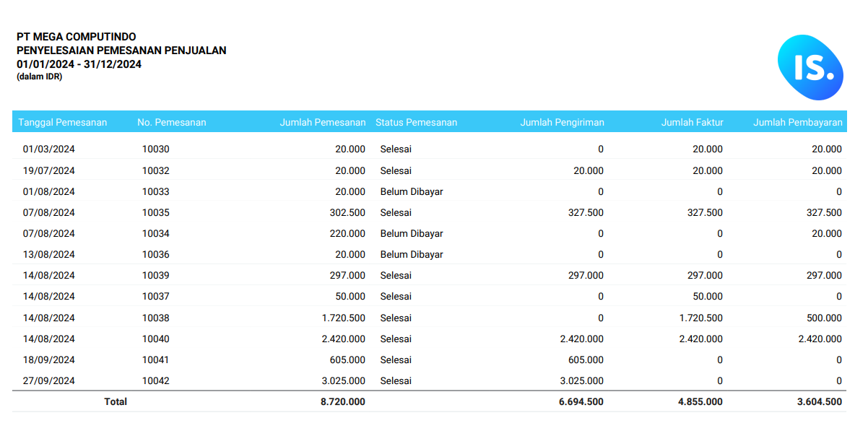Click the date 19/07/2024
This screenshot has width=868, height=431.
(49, 170)
